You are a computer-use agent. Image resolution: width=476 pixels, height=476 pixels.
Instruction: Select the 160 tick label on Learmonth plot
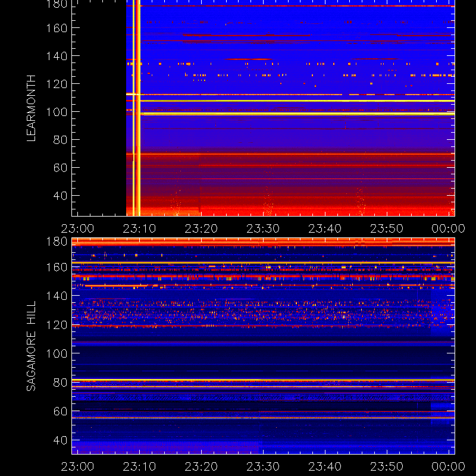[x=57, y=28]
